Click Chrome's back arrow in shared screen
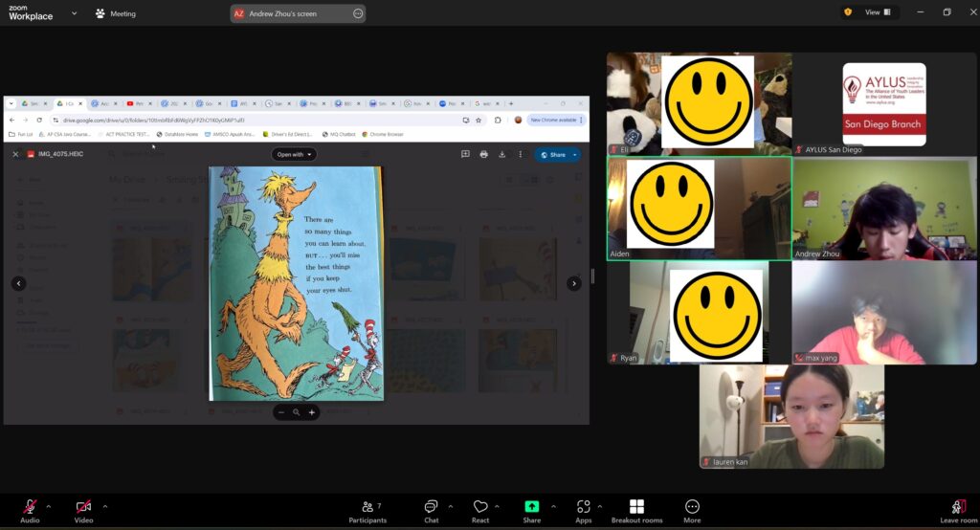Screen dimensions: 980x530 [11, 120]
